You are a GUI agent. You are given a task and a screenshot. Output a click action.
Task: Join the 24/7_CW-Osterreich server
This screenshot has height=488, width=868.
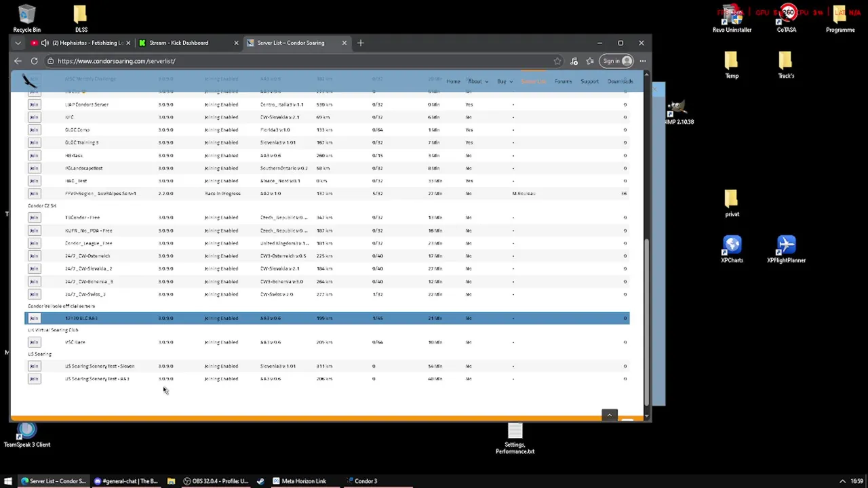tap(34, 256)
